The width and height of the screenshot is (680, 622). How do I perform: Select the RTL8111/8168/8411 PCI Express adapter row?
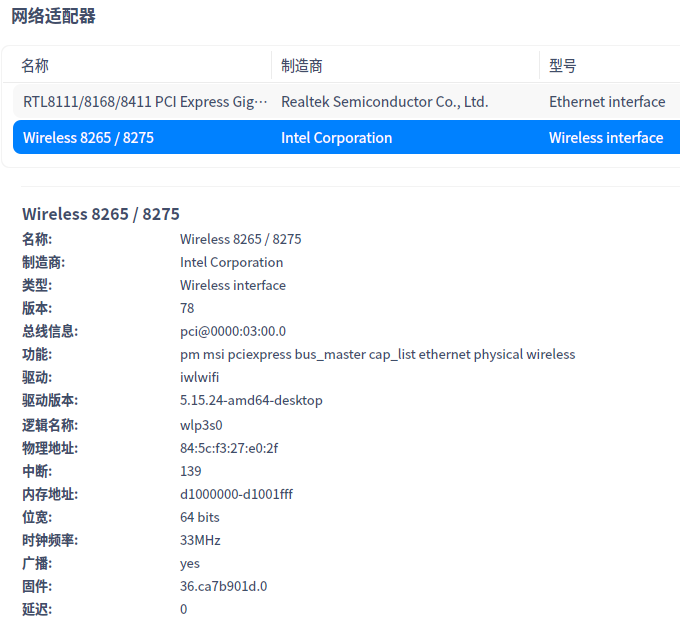click(x=347, y=101)
